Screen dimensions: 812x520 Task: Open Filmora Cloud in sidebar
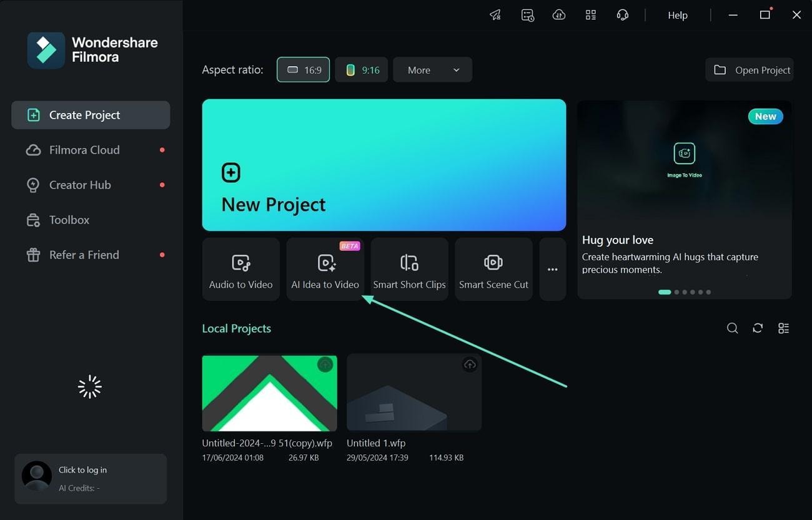(x=91, y=150)
